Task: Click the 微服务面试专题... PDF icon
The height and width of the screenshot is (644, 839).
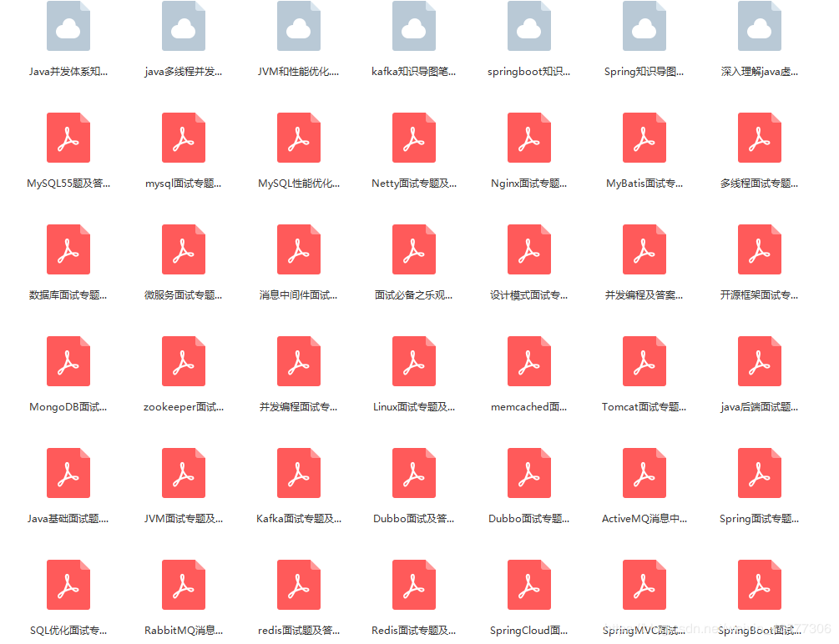Action: point(184,249)
